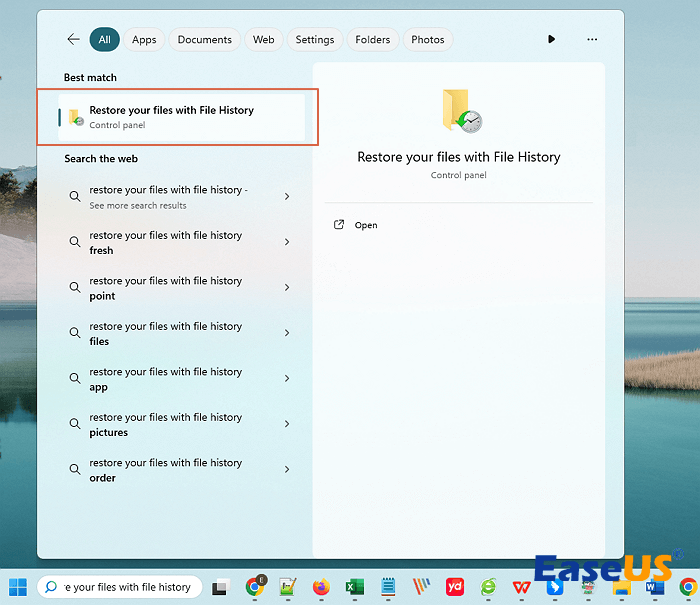Open Excel from the taskbar

tap(354, 587)
